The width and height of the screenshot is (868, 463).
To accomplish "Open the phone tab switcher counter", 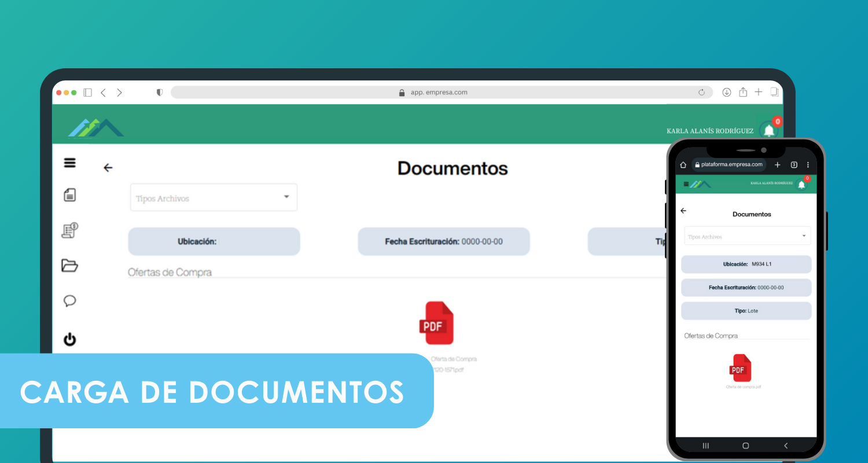I will (x=794, y=165).
